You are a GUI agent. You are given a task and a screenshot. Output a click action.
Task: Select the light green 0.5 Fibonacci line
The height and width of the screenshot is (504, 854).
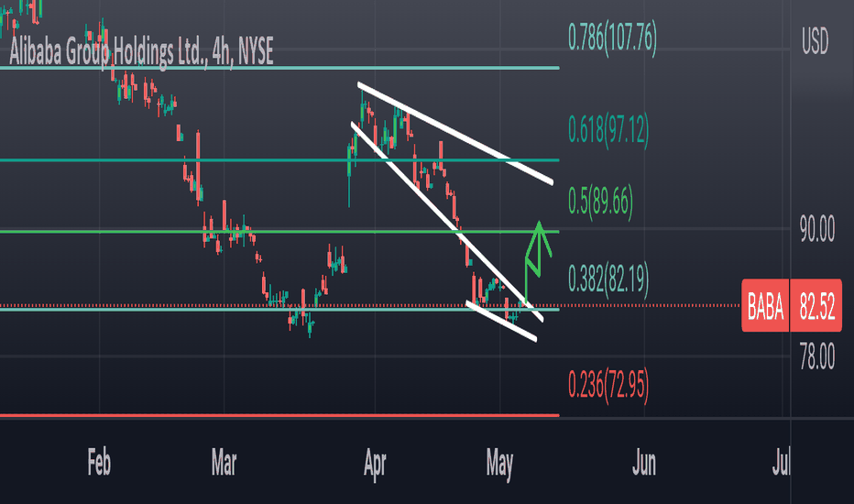coord(279,232)
